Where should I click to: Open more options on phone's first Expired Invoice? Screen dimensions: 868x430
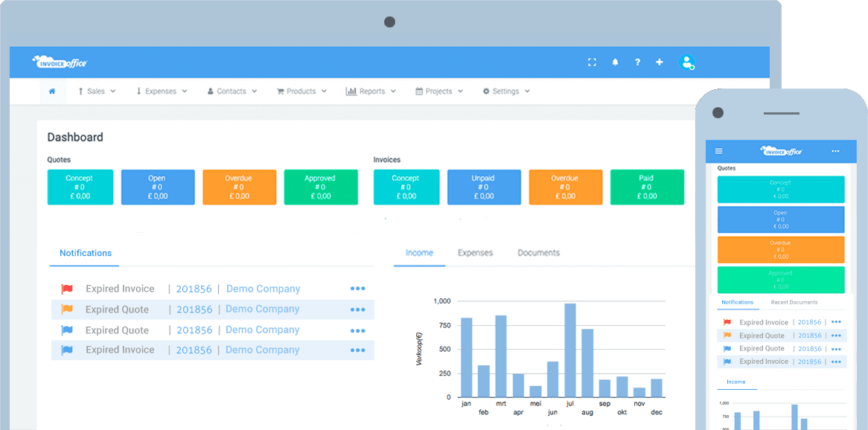click(x=836, y=322)
